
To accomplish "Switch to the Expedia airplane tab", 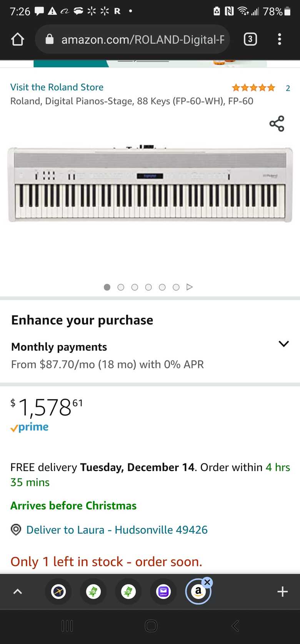I will click(58, 592).
